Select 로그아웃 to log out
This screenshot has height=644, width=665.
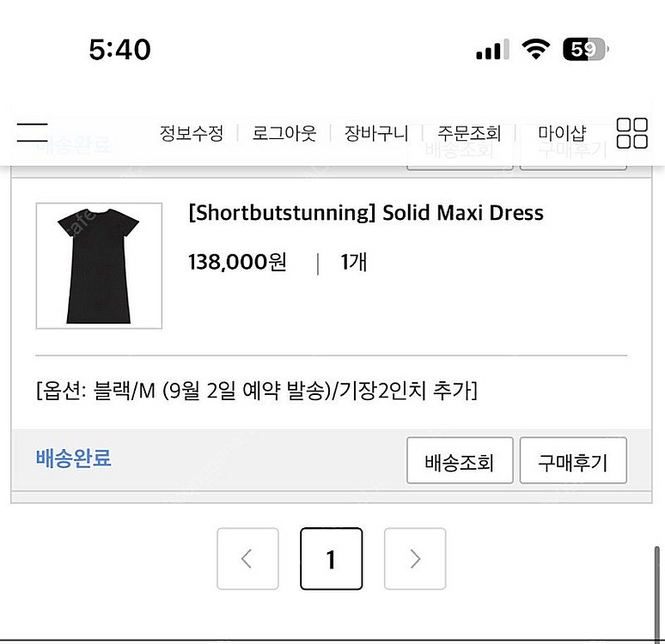pos(284,133)
